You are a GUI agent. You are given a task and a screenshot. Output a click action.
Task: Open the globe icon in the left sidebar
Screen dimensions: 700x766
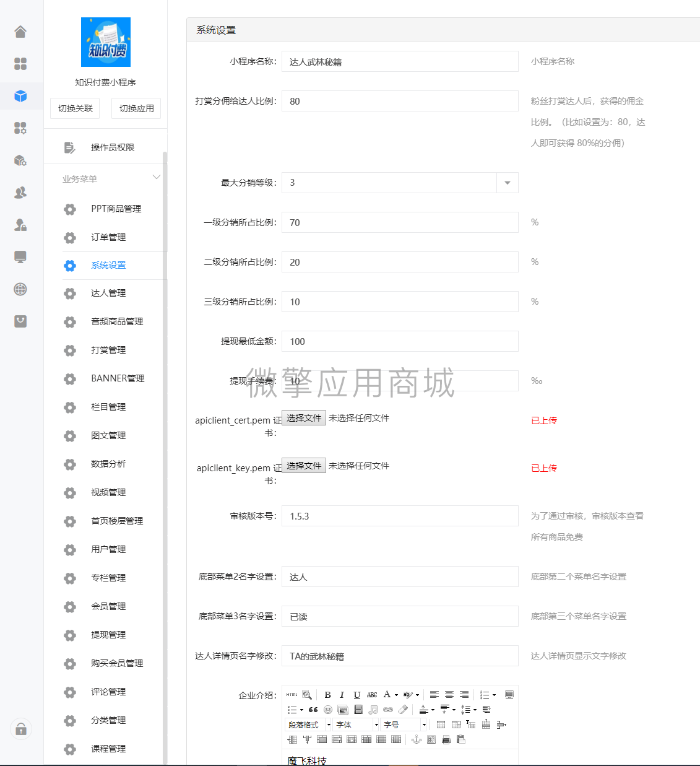pyautogui.click(x=20, y=289)
